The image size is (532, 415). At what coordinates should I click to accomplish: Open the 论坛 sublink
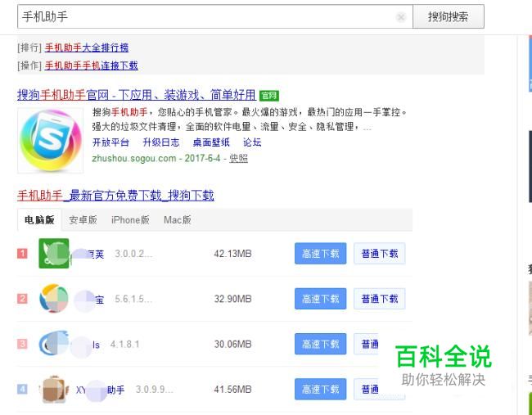252,142
